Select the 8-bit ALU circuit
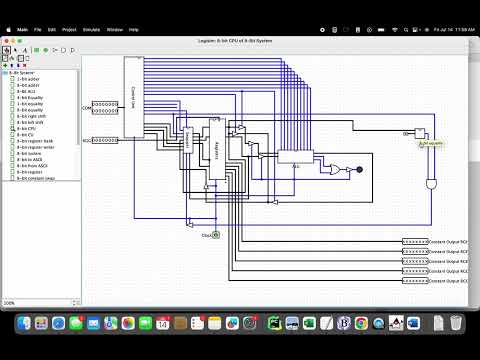 click(26, 91)
